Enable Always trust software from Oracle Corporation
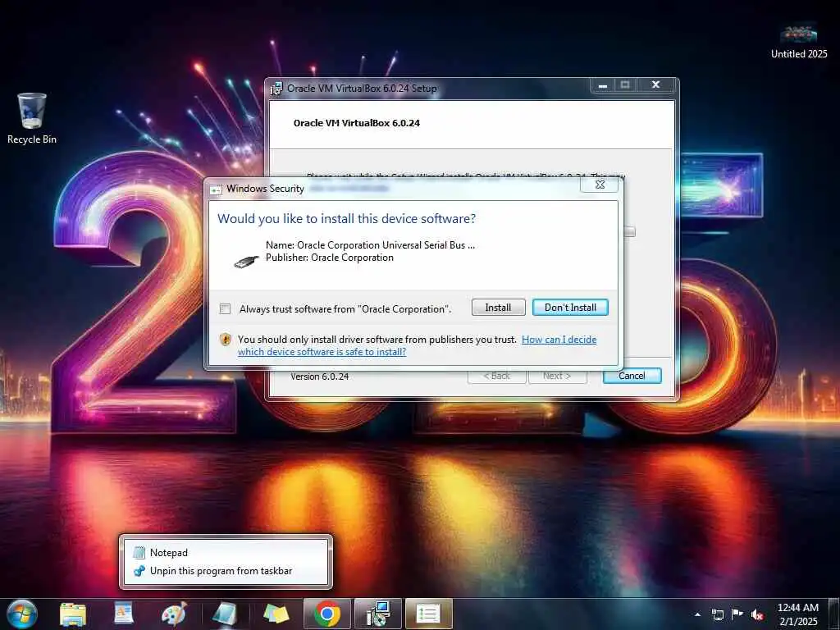The image size is (840, 630). (225, 309)
